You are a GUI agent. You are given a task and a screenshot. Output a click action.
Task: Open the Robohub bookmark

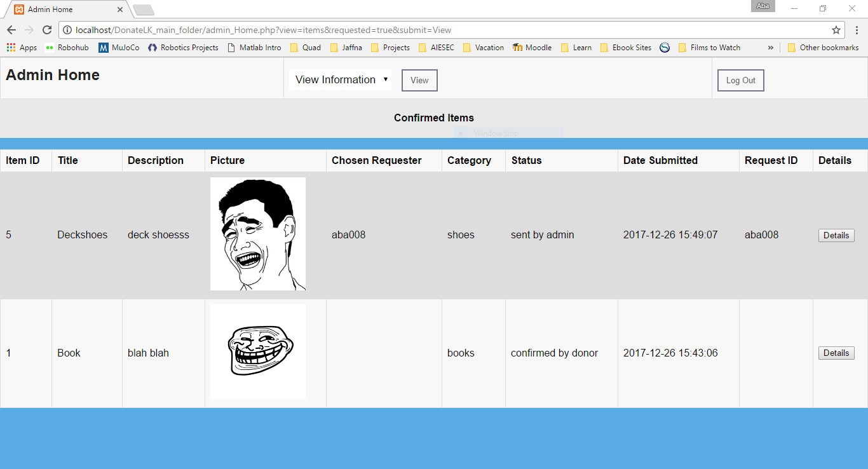[67, 48]
